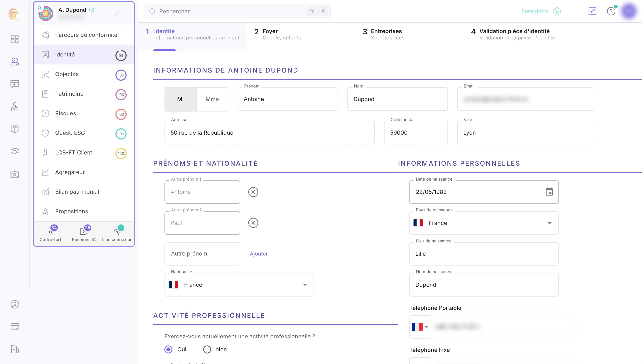Click the Enregistré cloud sync icon

tap(557, 11)
